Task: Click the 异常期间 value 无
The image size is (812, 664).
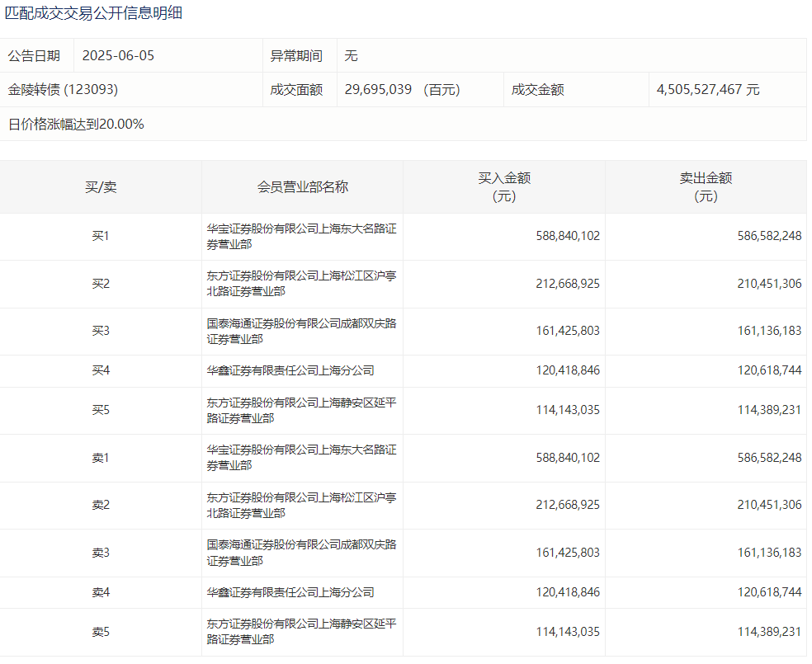Action: point(351,56)
